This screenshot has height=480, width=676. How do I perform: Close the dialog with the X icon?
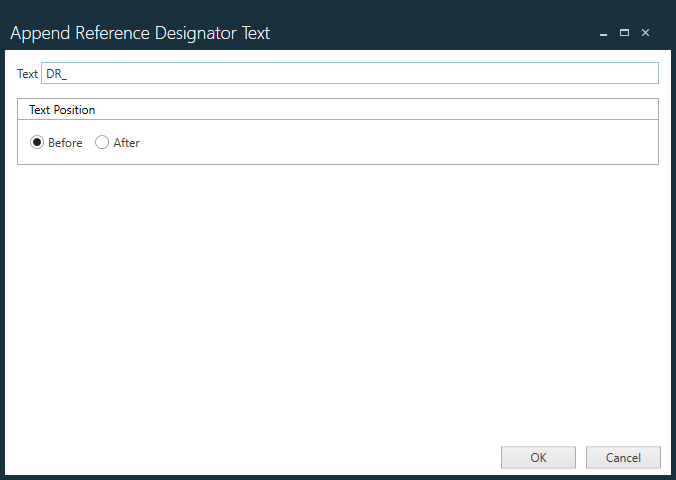pyautogui.click(x=646, y=33)
